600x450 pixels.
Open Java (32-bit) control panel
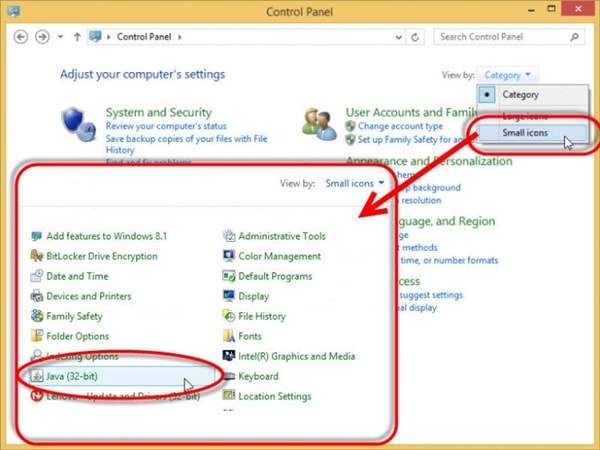click(72, 376)
